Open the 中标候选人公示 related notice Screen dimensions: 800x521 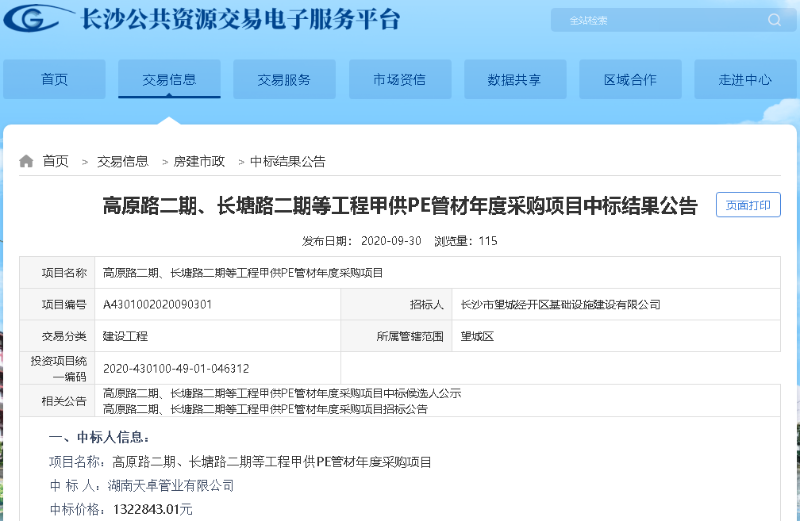tap(282, 394)
